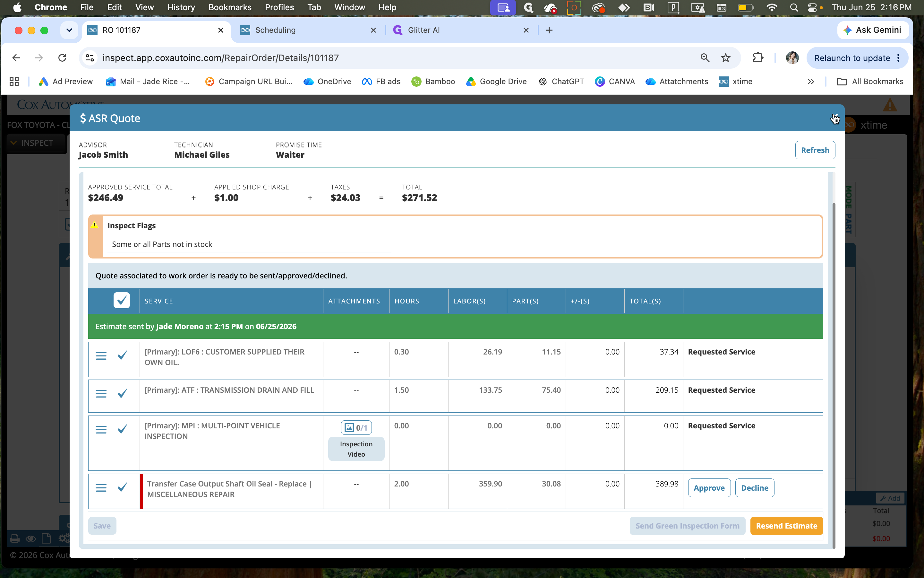Screen dimensions: 924x578
Task: Toggle the checkmark for Transfer Case Seal row
Action: point(122,487)
